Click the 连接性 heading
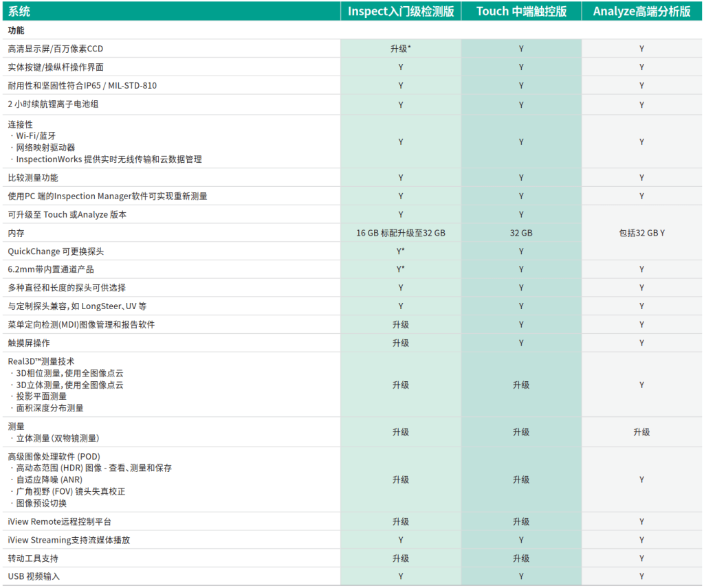This screenshot has height=588, width=704. click(20, 124)
